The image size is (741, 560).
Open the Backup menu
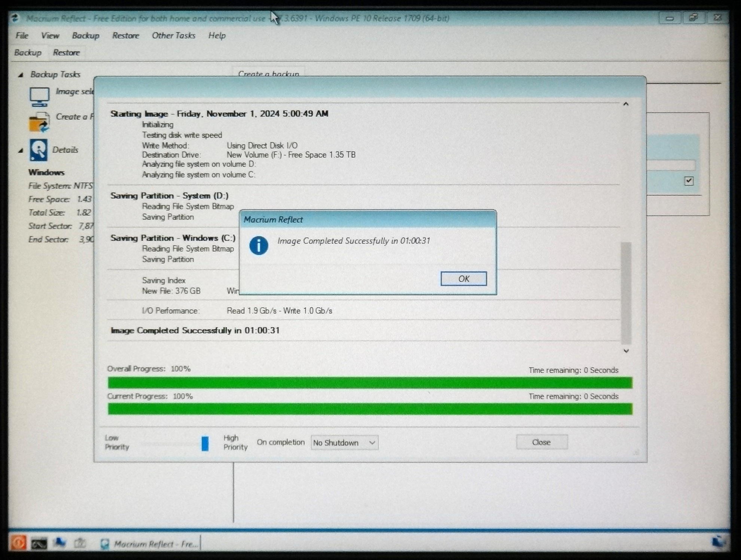click(x=86, y=36)
